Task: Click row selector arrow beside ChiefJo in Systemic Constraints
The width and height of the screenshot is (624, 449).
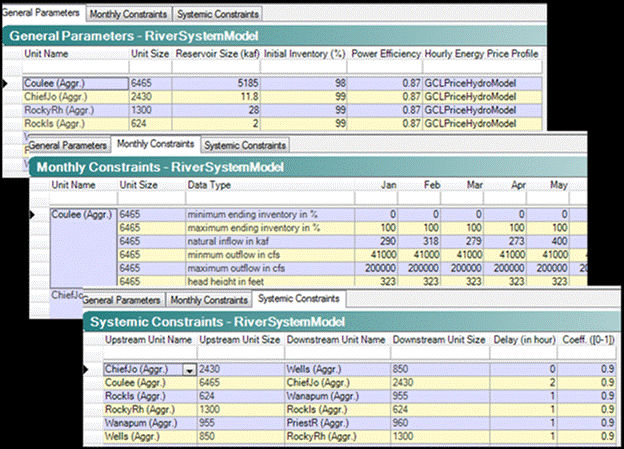Action: tap(85, 370)
